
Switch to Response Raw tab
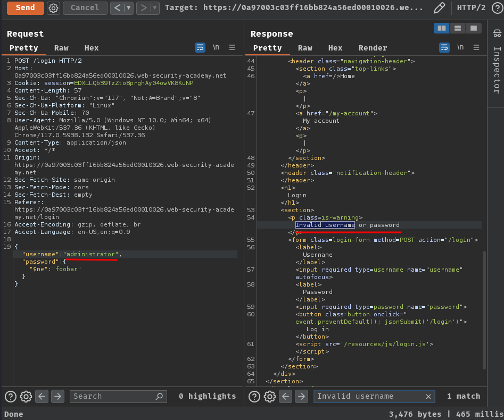click(305, 48)
